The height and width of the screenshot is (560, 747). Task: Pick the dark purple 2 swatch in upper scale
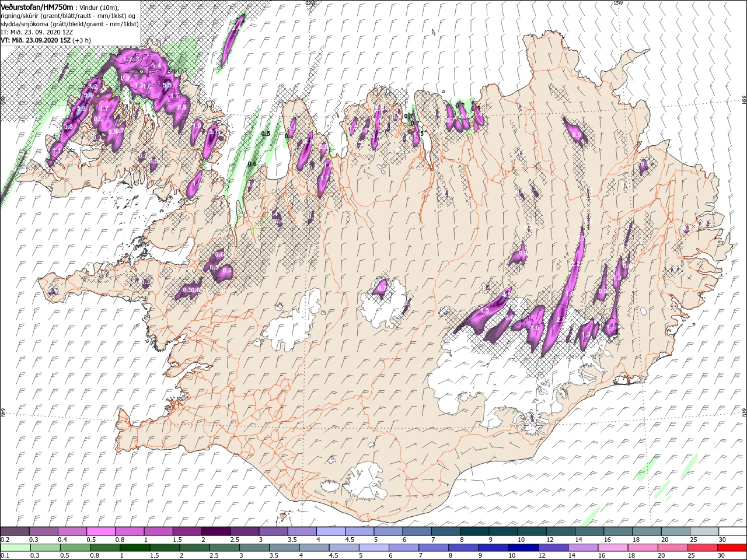click(x=215, y=531)
